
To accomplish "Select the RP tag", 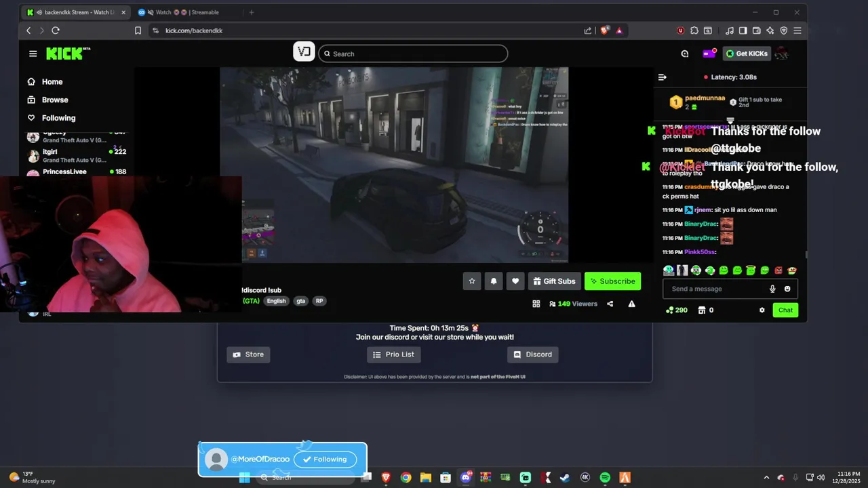I will [319, 301].
